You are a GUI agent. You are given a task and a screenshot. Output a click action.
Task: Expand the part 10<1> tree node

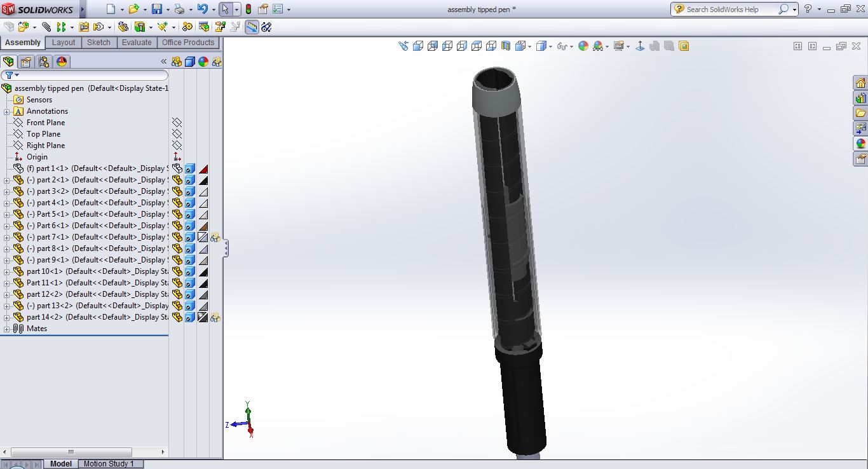(7, 271)
